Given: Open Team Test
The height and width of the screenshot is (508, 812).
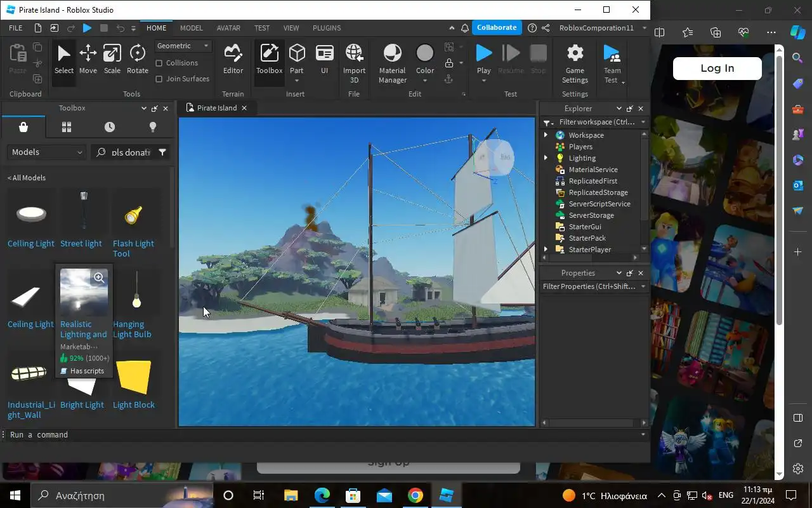Looking at the screenshot, I should pos(612,63).
